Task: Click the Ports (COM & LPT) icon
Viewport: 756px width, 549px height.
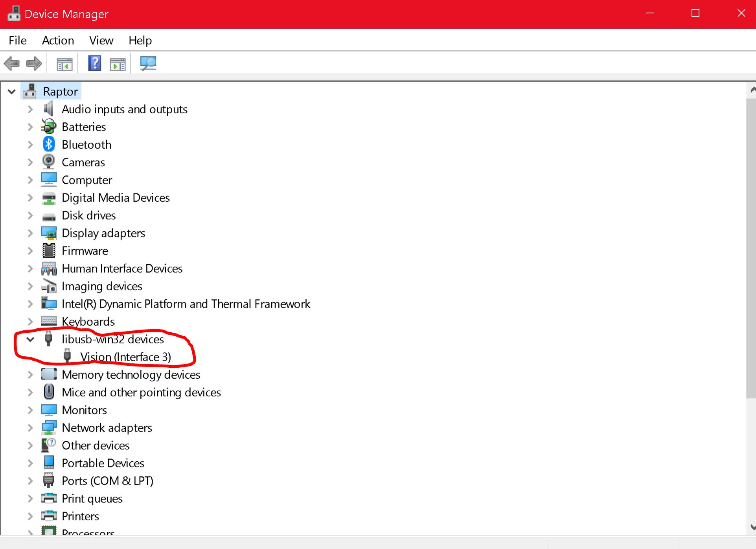Action: pos(48,481)
